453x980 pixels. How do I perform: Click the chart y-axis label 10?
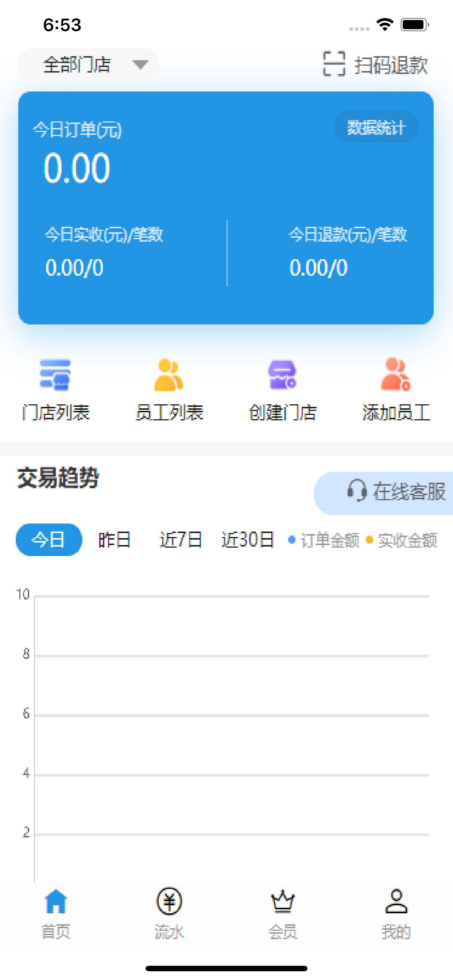point(23,594)
